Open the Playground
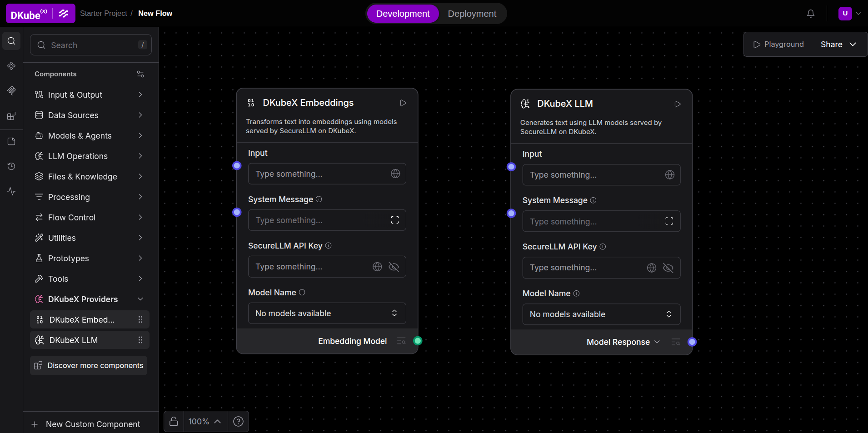868x433 pixels. (x=778, y=45)
